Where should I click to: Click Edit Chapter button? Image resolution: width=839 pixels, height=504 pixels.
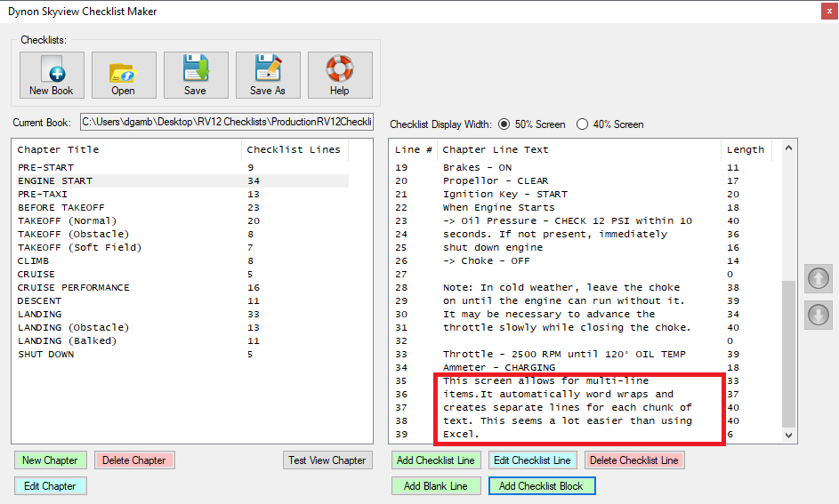tap(51, 486)
